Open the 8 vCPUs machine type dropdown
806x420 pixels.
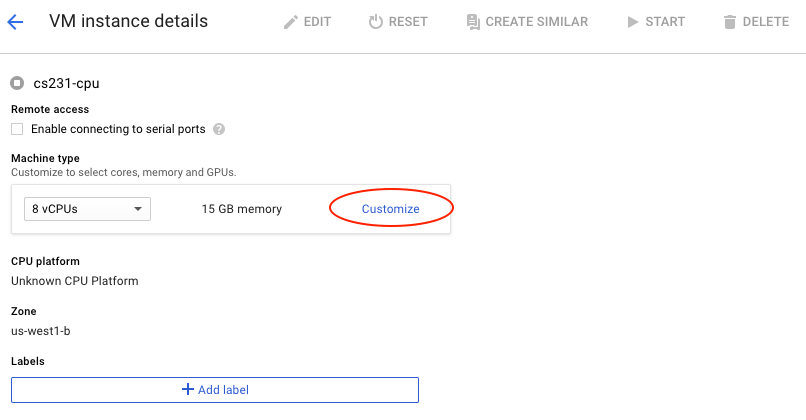pos(87,209)
